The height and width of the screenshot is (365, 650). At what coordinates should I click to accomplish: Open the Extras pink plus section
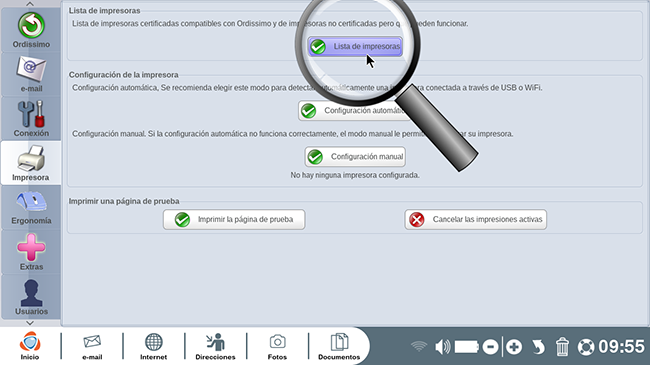pyautogui.click(x=31, y=252)
